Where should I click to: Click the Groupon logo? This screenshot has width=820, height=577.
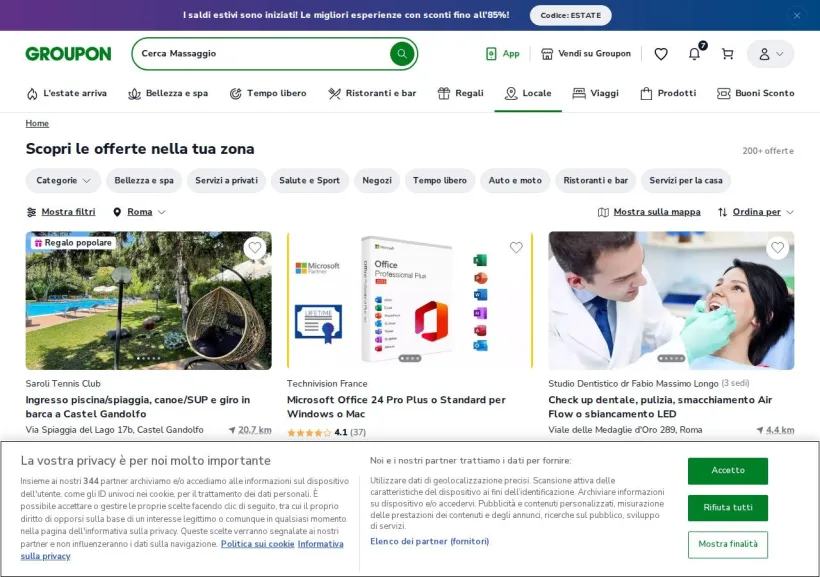68,53
